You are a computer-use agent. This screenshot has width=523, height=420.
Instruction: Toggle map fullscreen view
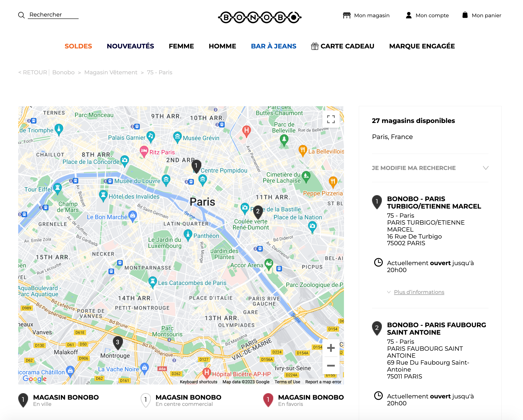(331, 119)
